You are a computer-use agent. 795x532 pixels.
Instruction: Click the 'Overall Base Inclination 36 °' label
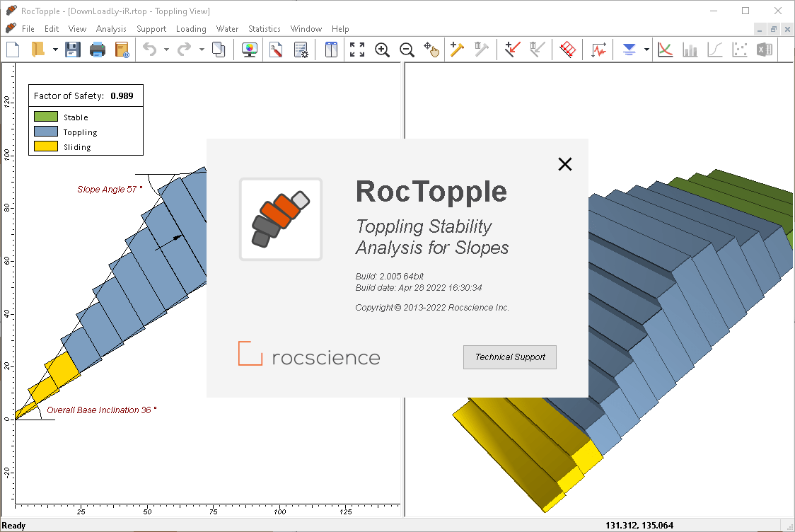[101, 410]
